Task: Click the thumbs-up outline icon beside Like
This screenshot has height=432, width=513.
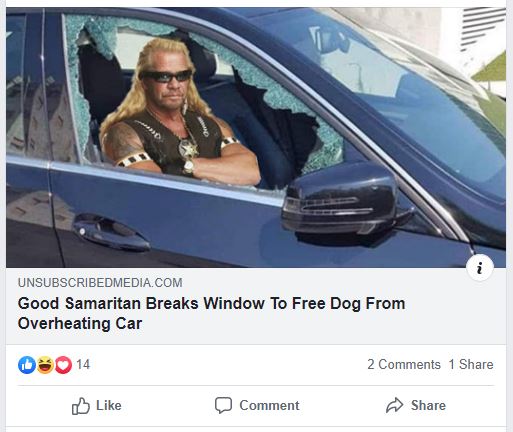Action: 81,406
